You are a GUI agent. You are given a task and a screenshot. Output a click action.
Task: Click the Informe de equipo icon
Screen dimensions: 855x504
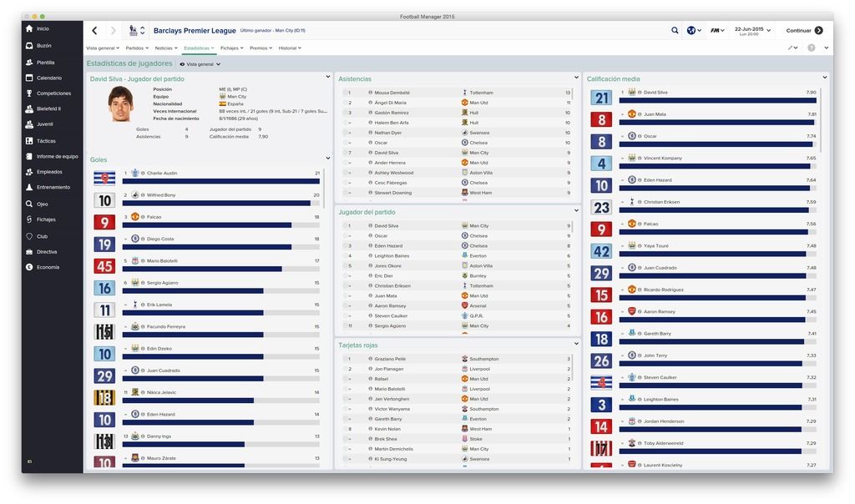[x=29, y=156]
